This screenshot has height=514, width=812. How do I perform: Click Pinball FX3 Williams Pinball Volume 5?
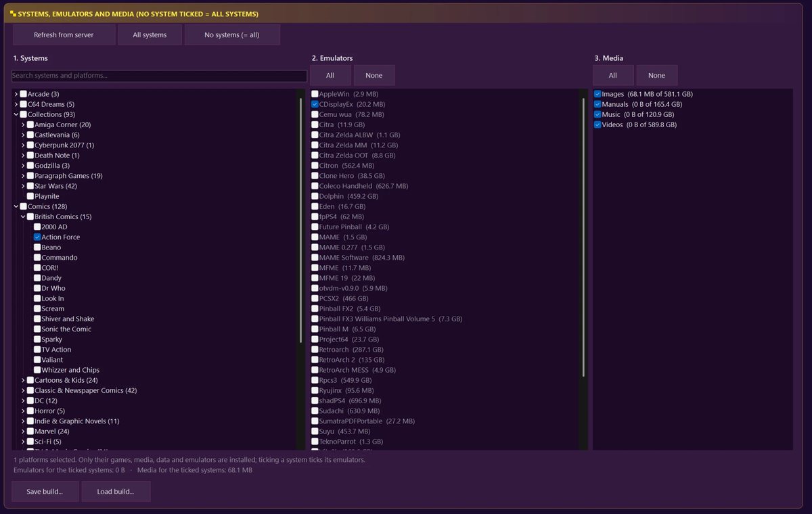coord(387,319)
